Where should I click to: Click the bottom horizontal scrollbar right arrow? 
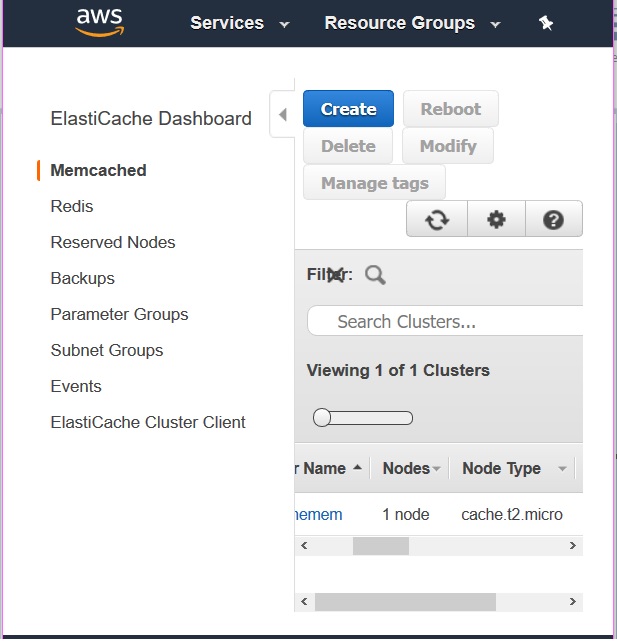(x=573, y=602)
